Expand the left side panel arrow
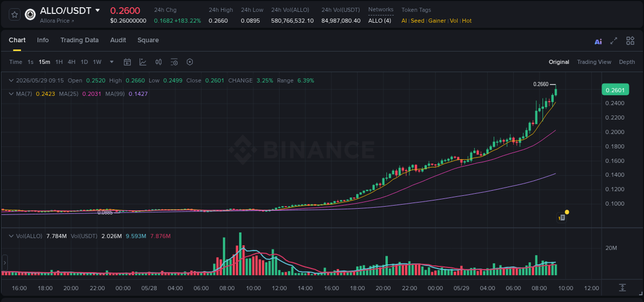The height and width of the screenshot is (302, 644). tap(5, 263)
